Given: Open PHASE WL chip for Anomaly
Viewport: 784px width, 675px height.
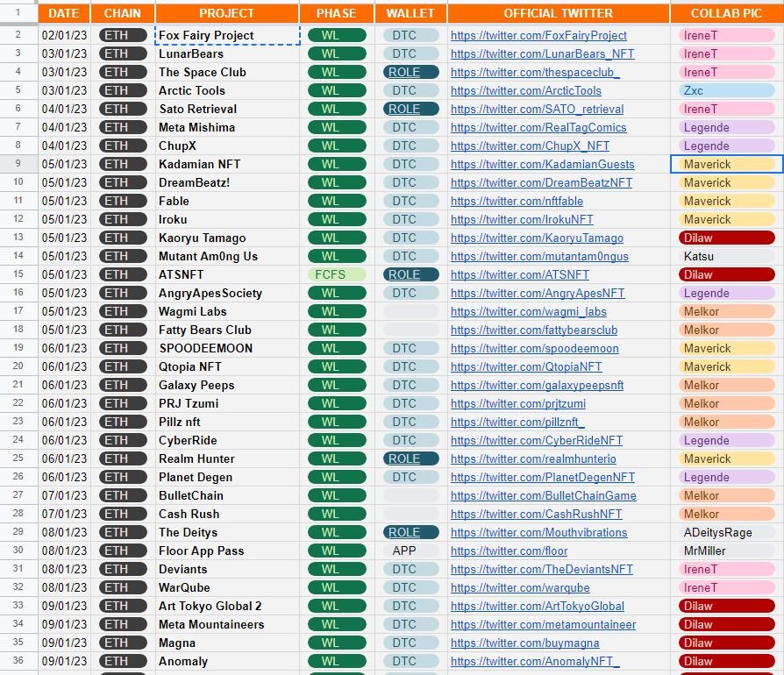Looking at the screenshot, I should coord(337,662).
